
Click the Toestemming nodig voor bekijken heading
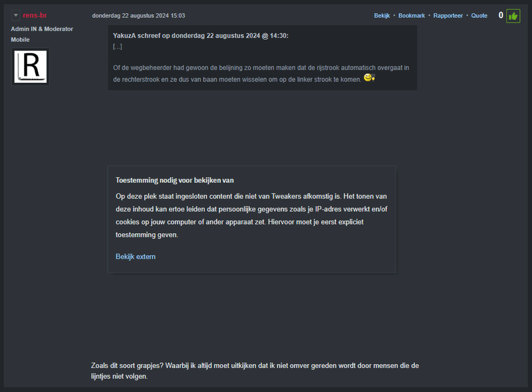pyautogui.click(x=174, y=180)
